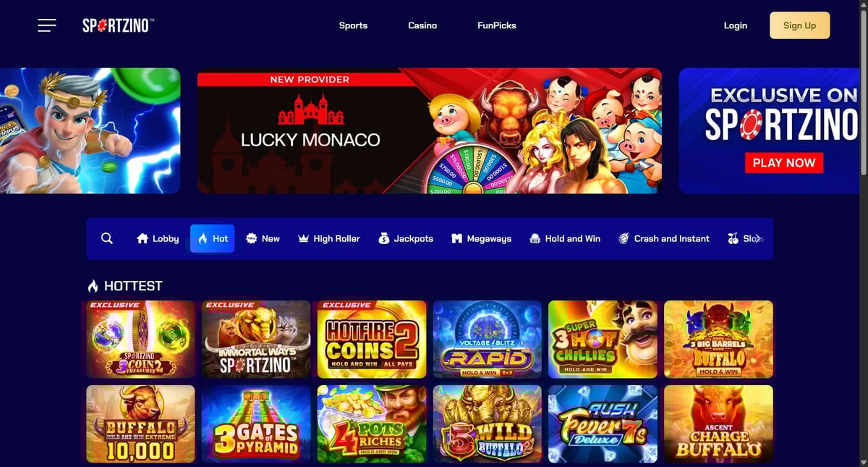Click the Sportzino logo

[118, 25]
